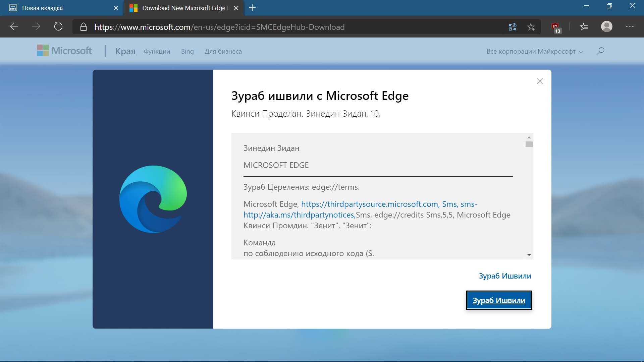Click the site search magnifier icon
644x362 pixels.
click(x=600, y=51)
